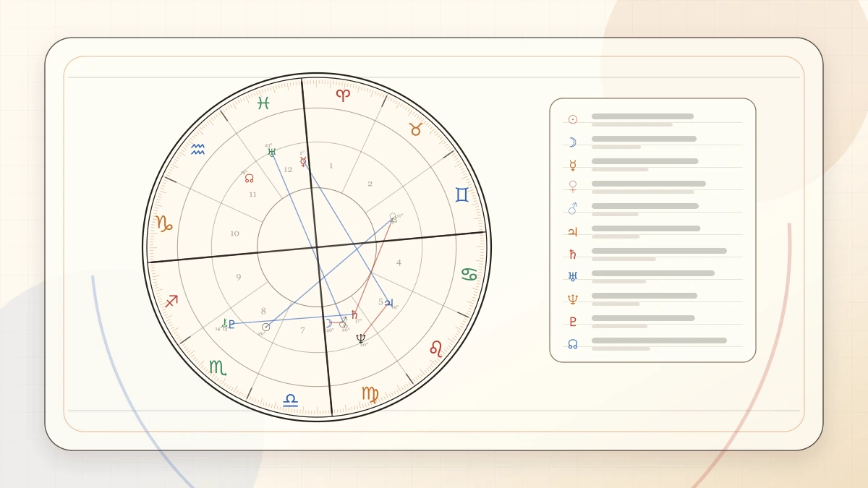The width and height of the screenshot is (868, 488).
Task: Select the Sagittarius arrow on the zodiac ring
Action: [171, 301]
